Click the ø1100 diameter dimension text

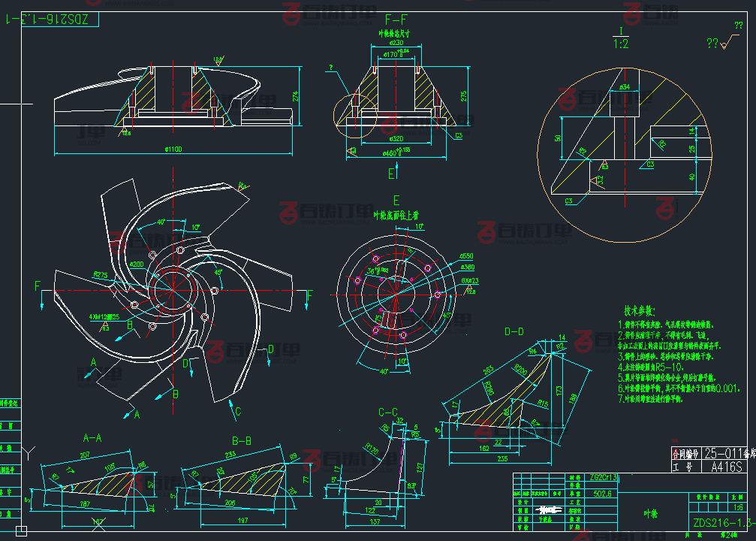click(173, 150)
